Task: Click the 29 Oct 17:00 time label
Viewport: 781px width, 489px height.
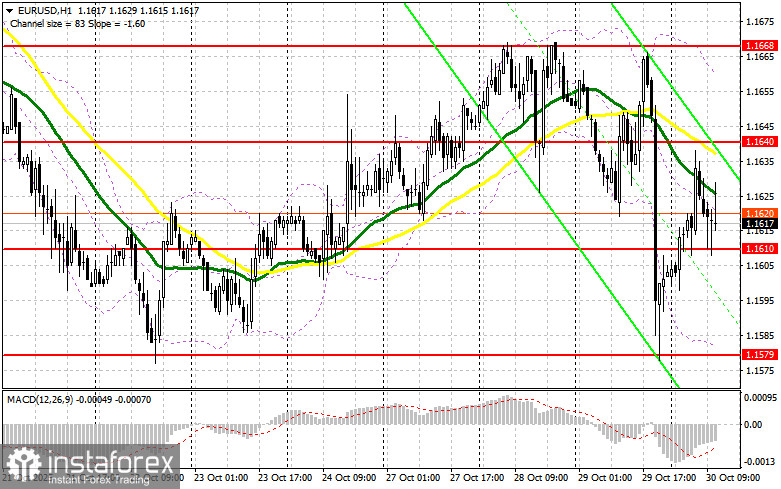Action: [x=669, y=478]
